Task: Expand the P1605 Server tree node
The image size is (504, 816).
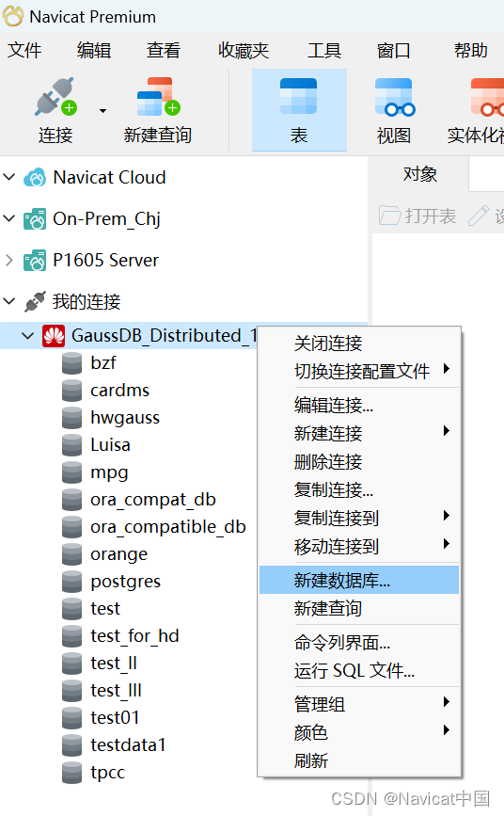Action: pos(8,260)
